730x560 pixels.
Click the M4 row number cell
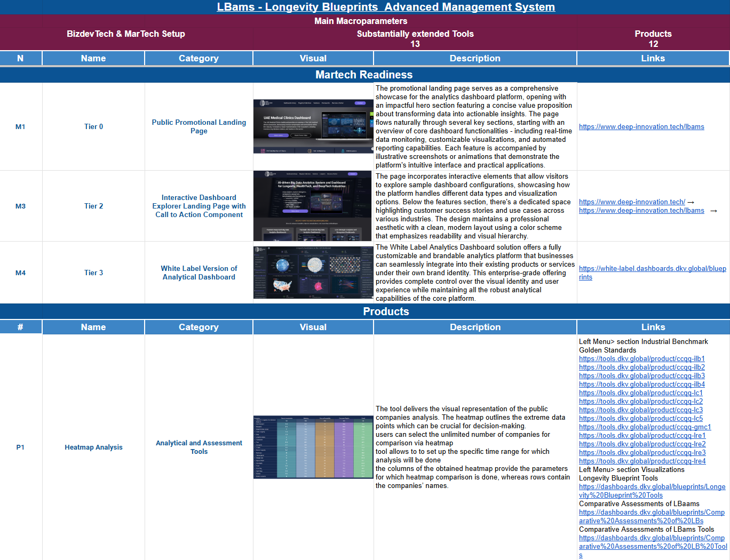click(20, 273)
